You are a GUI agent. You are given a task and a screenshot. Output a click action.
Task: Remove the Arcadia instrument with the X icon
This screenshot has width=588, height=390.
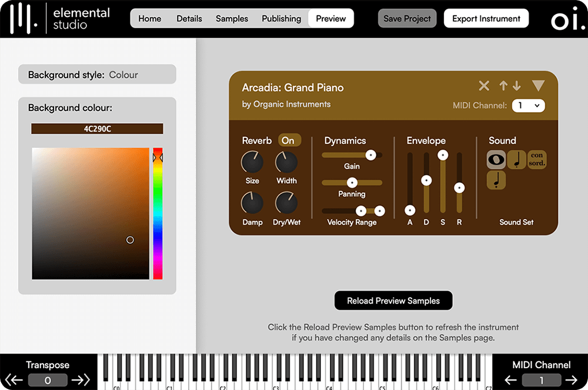pos(484,86)
